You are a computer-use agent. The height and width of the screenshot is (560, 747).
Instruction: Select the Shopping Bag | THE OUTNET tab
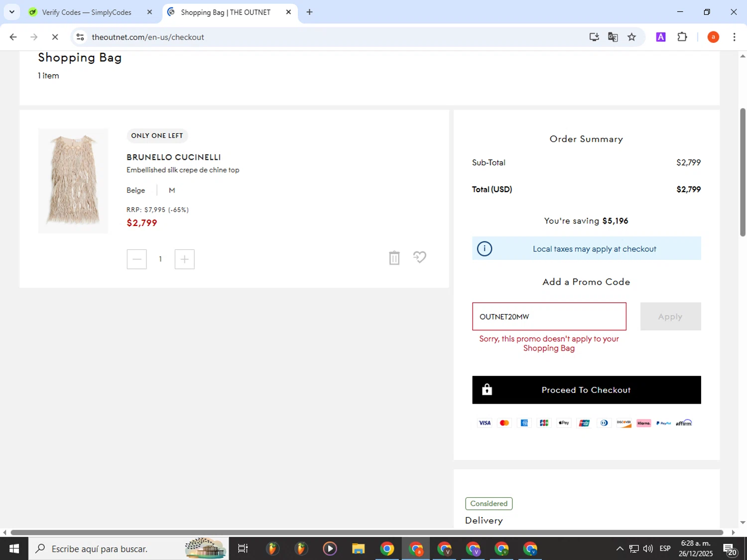(225, 12)
